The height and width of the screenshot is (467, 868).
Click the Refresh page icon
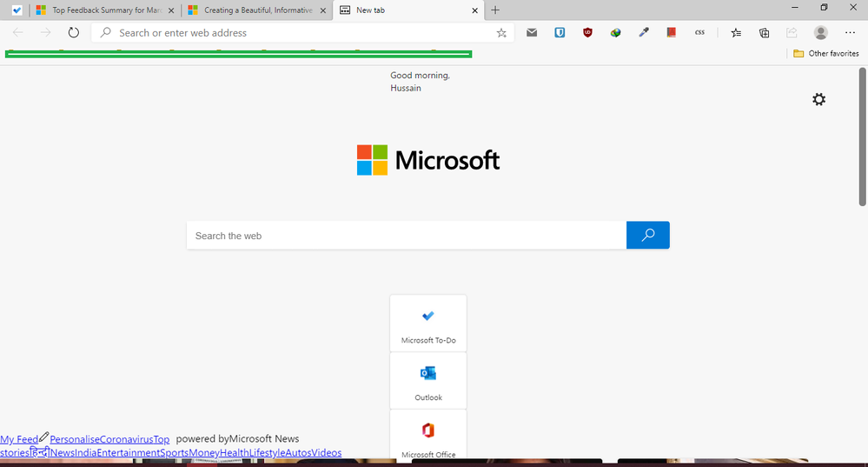click(74, 33)
